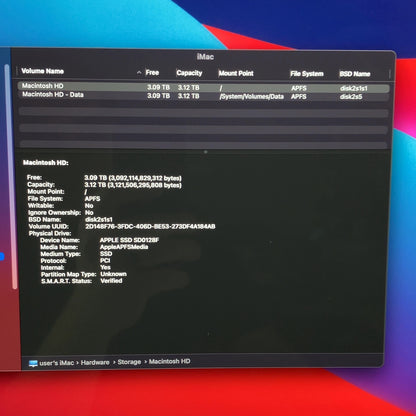Click the /System/Volumes/Data mount point cell

(252, 97)
